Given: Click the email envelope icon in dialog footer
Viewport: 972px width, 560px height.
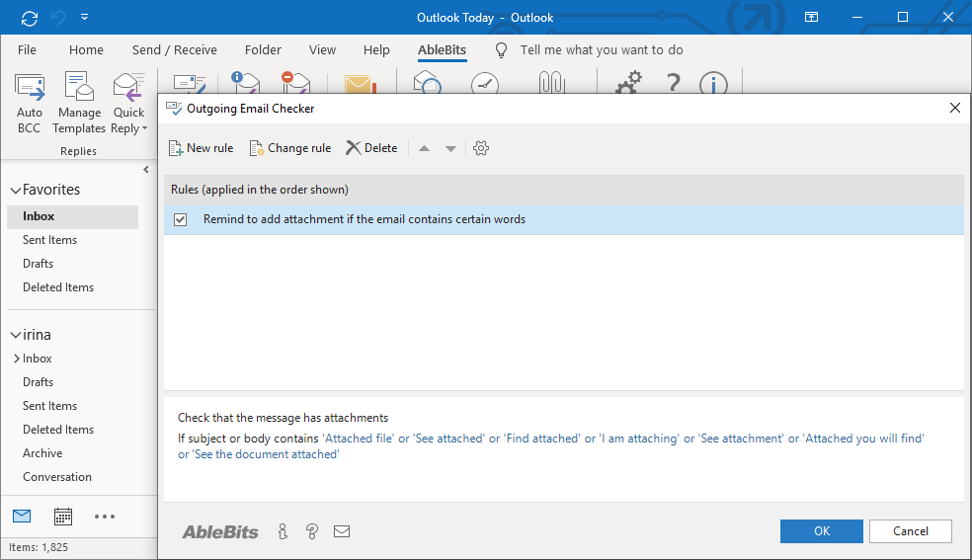Looking at the screenshot, I should pos(342,531).
